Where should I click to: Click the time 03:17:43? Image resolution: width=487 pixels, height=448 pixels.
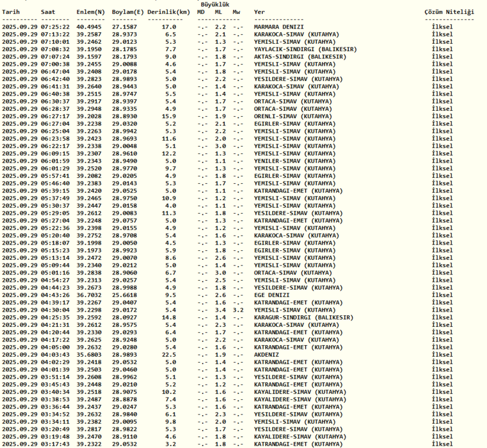[55, 444]
